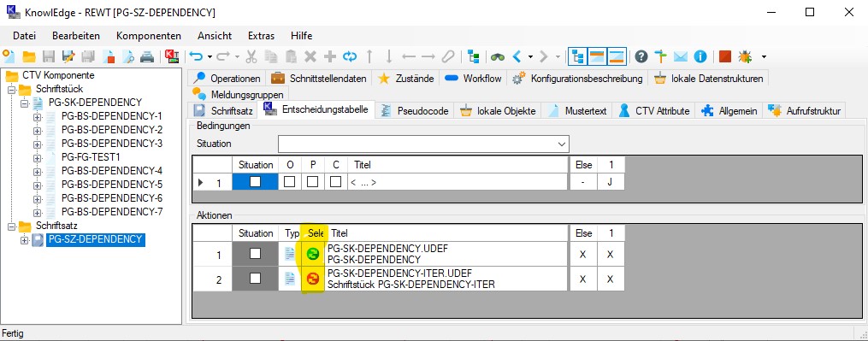Click the envelope mail icon
The height and width of the screenshot is (341, 868).
[681, 56]
